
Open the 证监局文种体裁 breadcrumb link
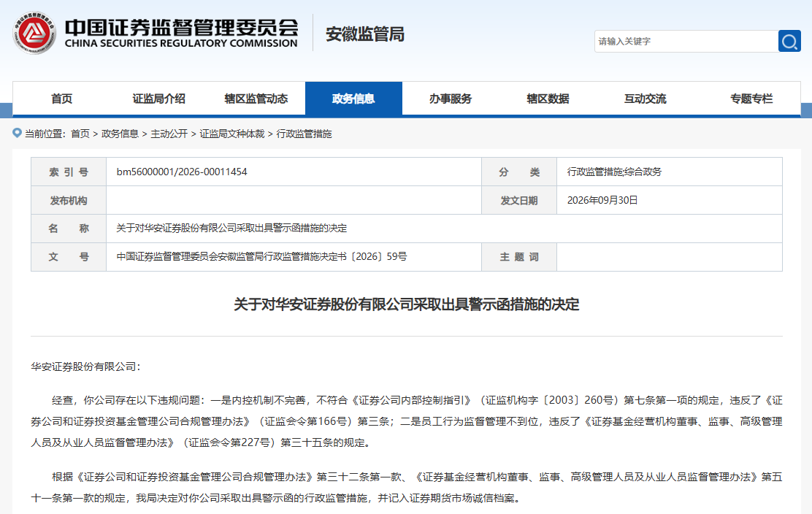point(232,134)
